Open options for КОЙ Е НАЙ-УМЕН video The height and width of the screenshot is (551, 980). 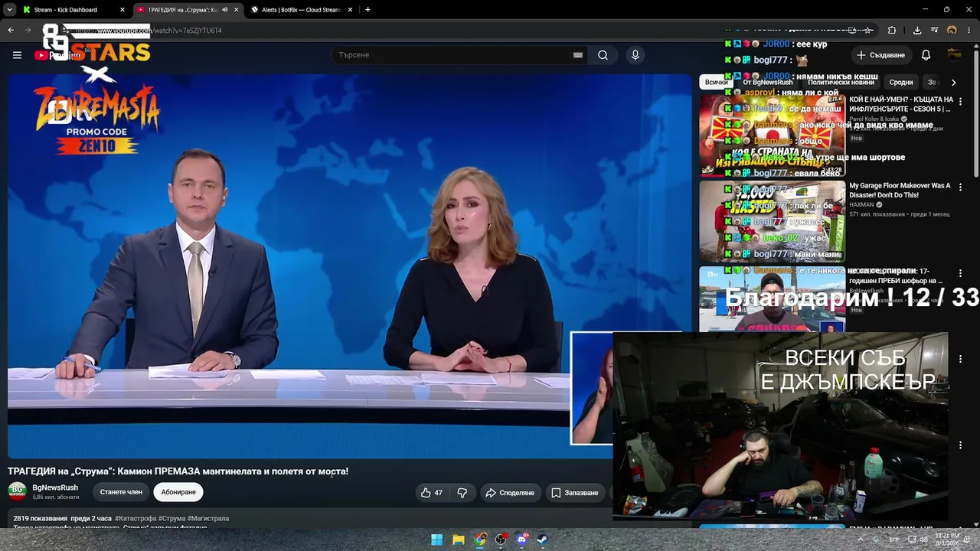[x=960, y=101]
